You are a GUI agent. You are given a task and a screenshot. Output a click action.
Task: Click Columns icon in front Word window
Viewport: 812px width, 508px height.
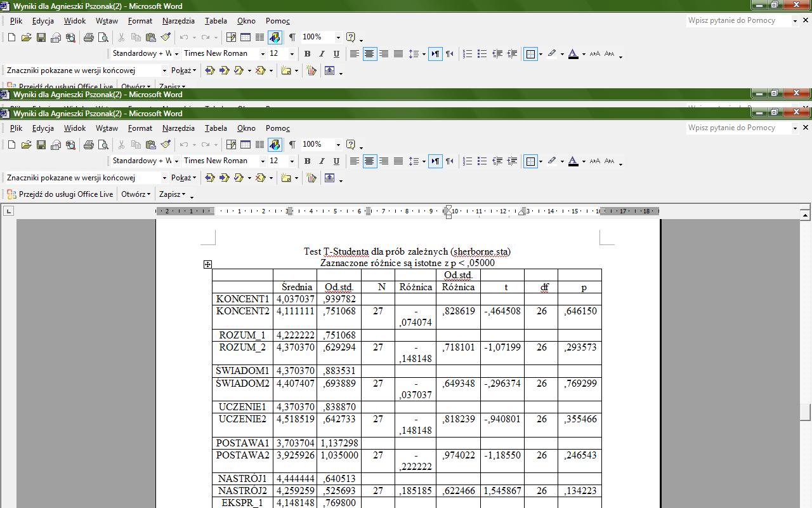260,145
